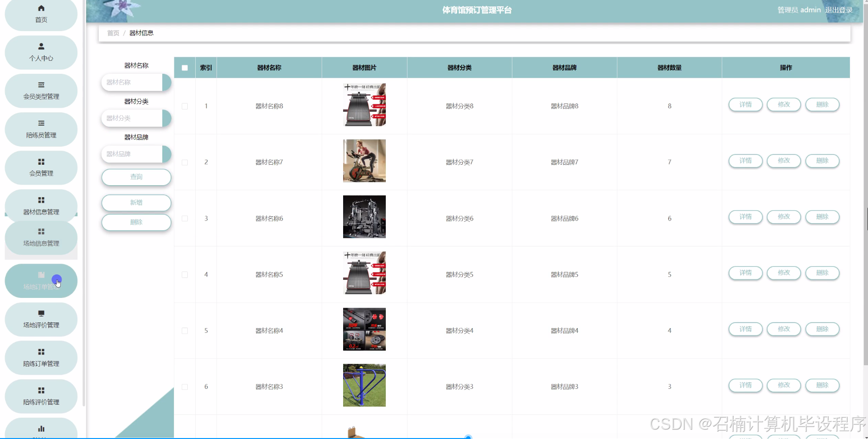The image size is (868, 439).
Task: Click 删除 for 器材名称3
Action: click(x=823, y=386)
